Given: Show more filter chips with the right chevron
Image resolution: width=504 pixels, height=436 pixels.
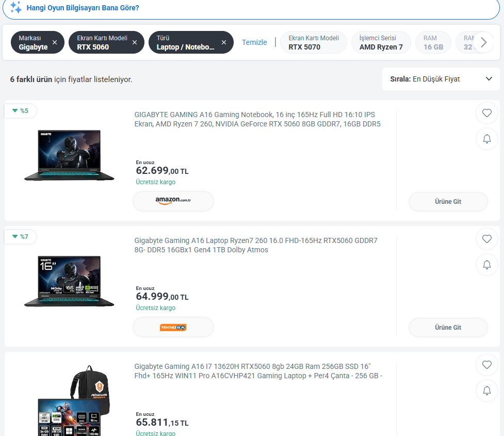Looking at the screenshot, I should click(483, 42).
